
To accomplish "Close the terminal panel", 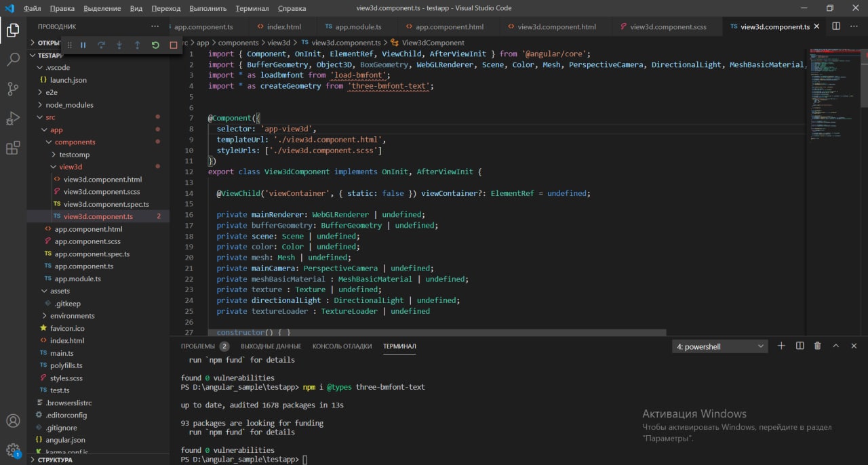I will (854, 346).
